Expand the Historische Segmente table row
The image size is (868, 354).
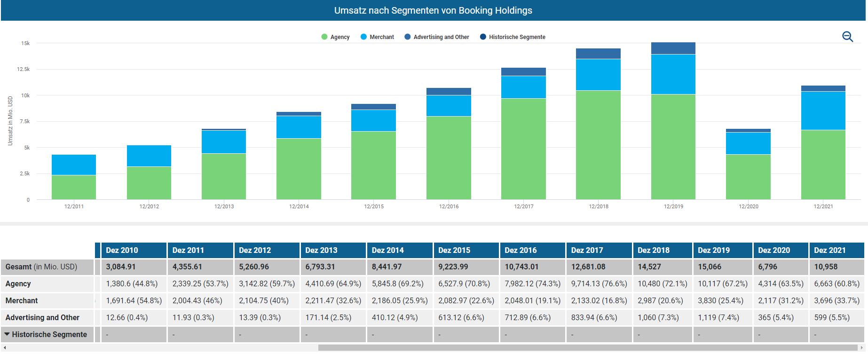(7, 334)
